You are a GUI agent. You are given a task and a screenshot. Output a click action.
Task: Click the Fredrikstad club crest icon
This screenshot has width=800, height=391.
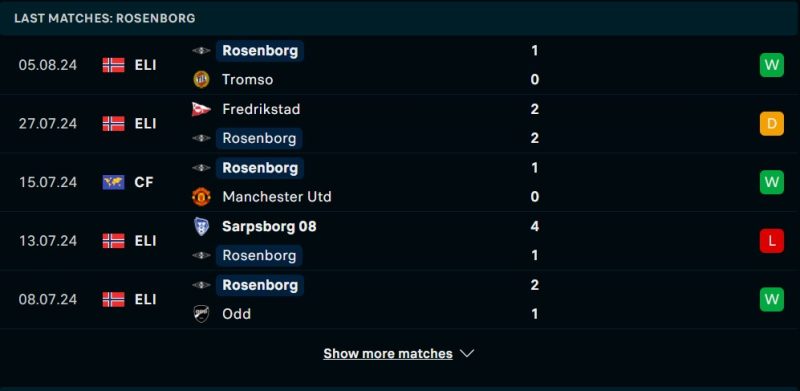pyautogui.click(x=201, y=109)
